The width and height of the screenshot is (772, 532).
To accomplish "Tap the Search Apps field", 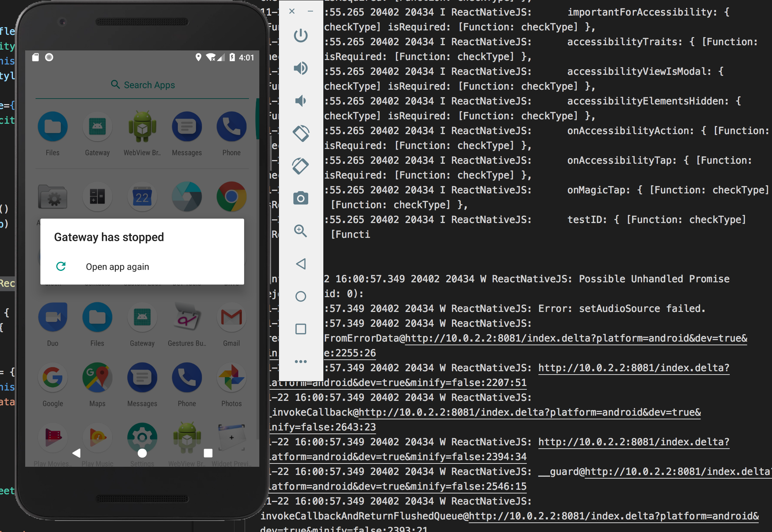I will [142, 85].
